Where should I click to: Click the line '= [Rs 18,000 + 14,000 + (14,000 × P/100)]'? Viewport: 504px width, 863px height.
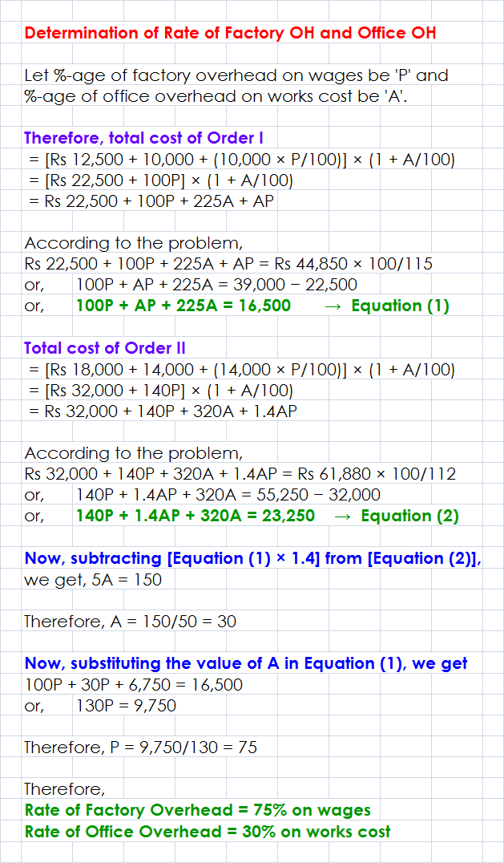[x=241, y=370]
